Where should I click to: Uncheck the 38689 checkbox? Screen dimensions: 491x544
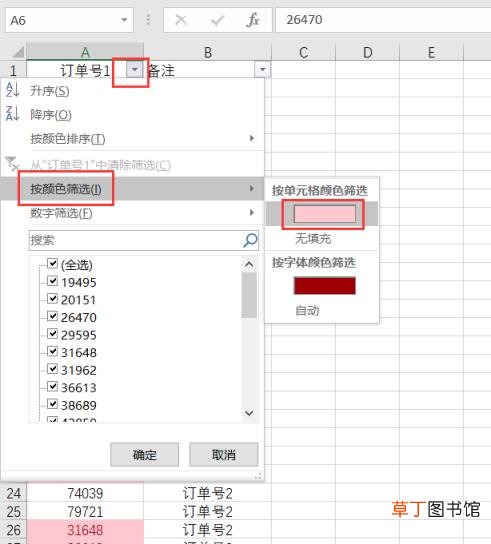coord(52,404)
